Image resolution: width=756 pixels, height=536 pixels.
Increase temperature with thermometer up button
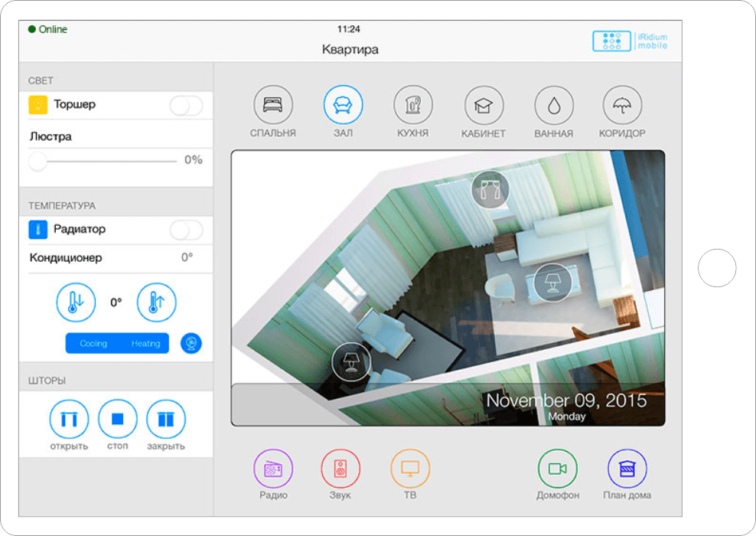[x=156, y=302]
